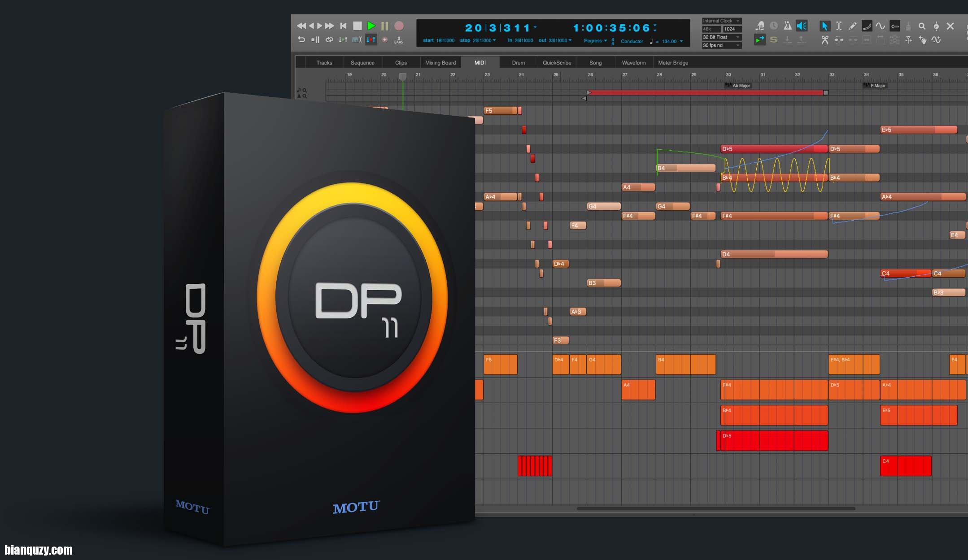Click the left arrow insert tool icon
Image resolution: width=968 pixels, height=560 pixels.
coord(895,26)
